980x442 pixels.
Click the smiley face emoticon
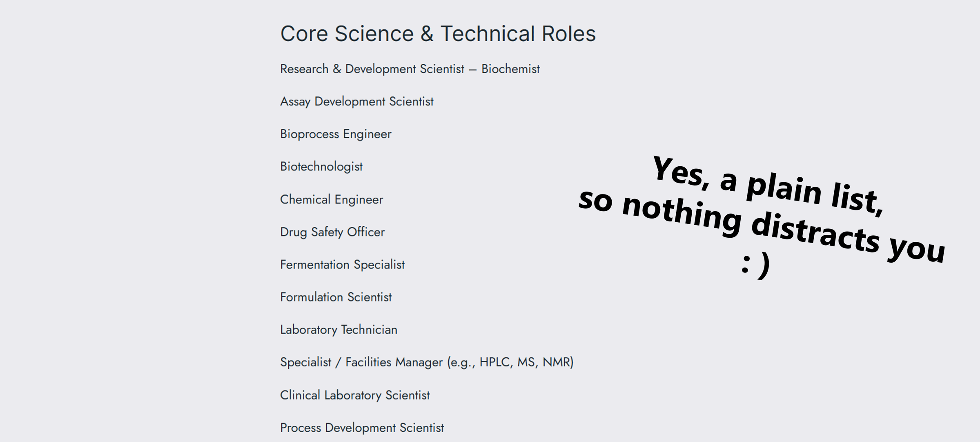coord(755,266)
